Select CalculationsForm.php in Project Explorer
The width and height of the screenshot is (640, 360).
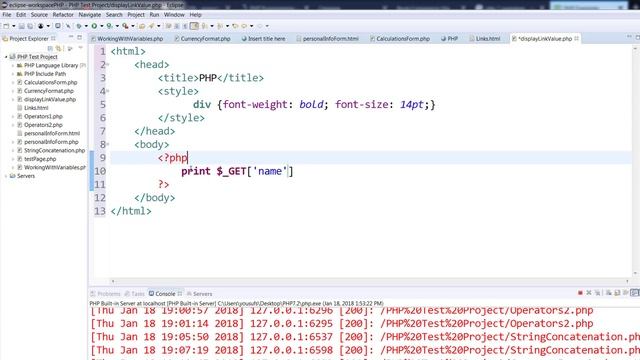point(50,82)
